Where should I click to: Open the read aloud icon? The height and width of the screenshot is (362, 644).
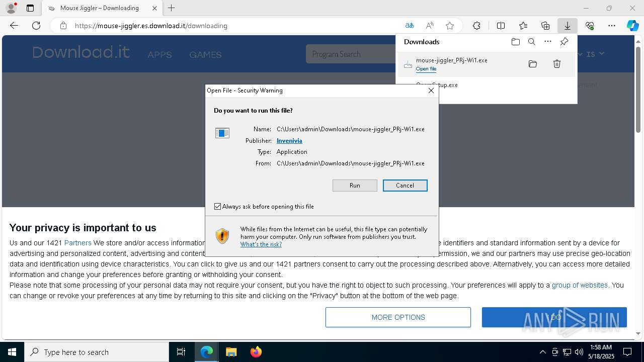430,26
